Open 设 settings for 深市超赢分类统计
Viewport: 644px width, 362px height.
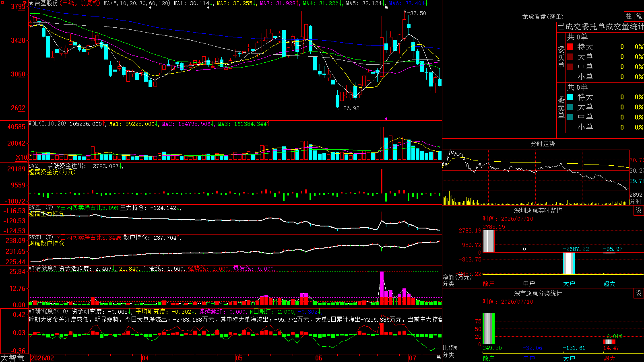[x=638, y=293]
